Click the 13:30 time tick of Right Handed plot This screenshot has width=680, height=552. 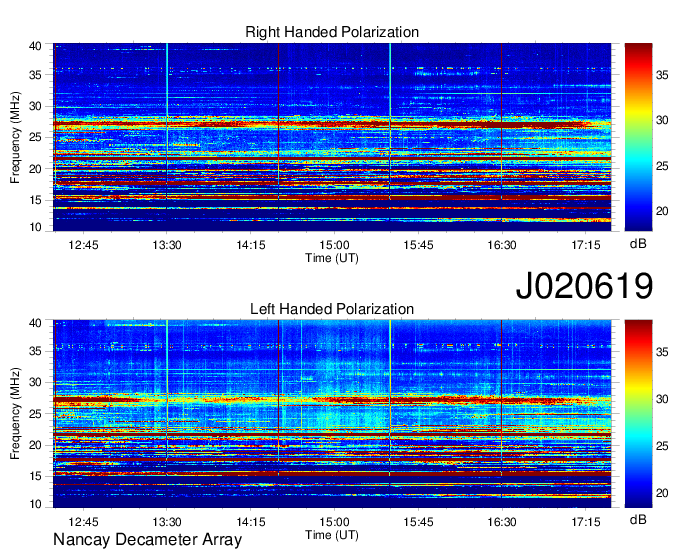(x=167, y=245)
